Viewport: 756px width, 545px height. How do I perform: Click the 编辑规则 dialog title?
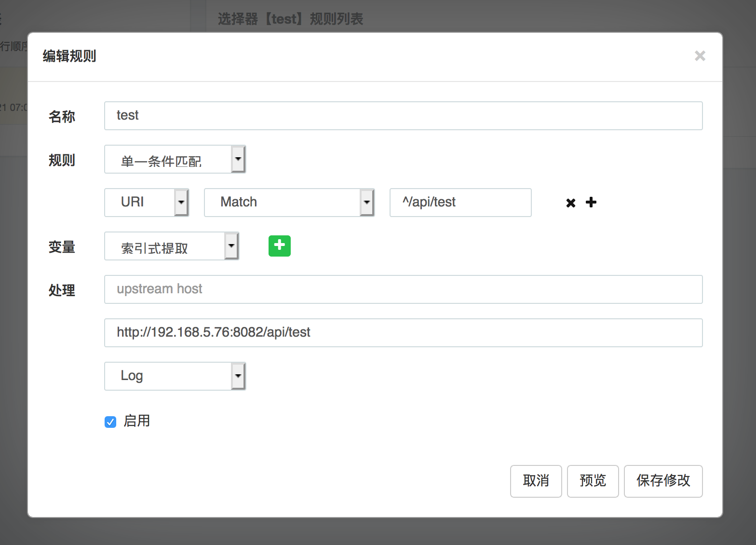[69, 56]
